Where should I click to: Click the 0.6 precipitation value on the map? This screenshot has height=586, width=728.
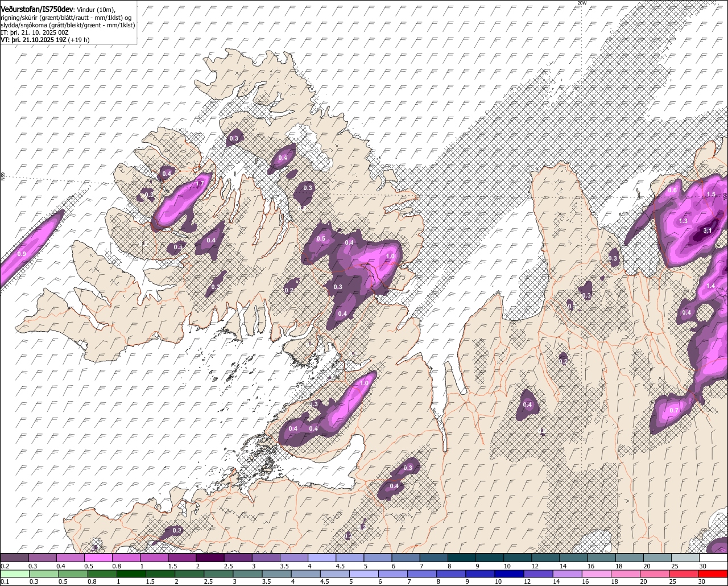click(x=672, y=191)
